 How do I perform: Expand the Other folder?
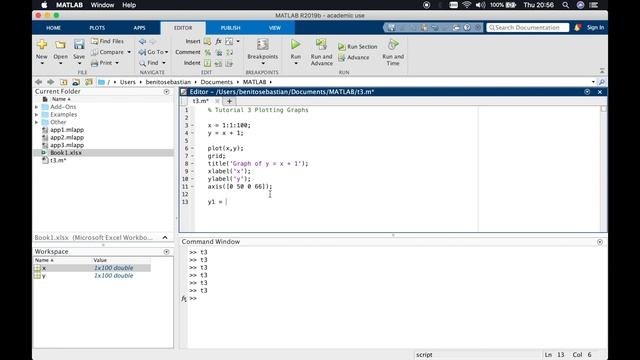click(37, 122)
